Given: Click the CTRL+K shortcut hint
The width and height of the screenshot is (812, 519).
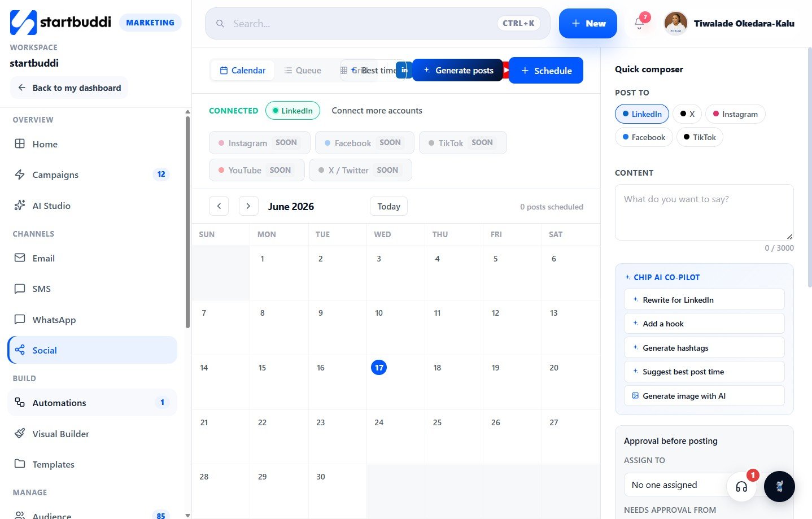Looking at the screenshot, I should coord(518,23).
